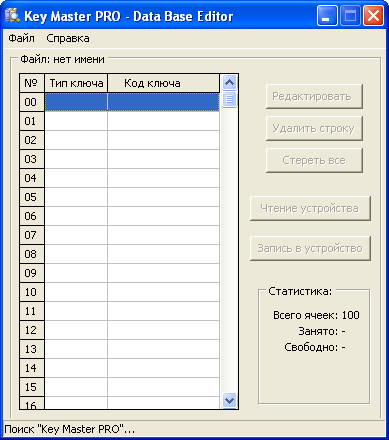Click the highlighted Тип ключа cell of row 00
This screenshot has width=389, height=440.
pyautogui.click(x=76, y=102)
